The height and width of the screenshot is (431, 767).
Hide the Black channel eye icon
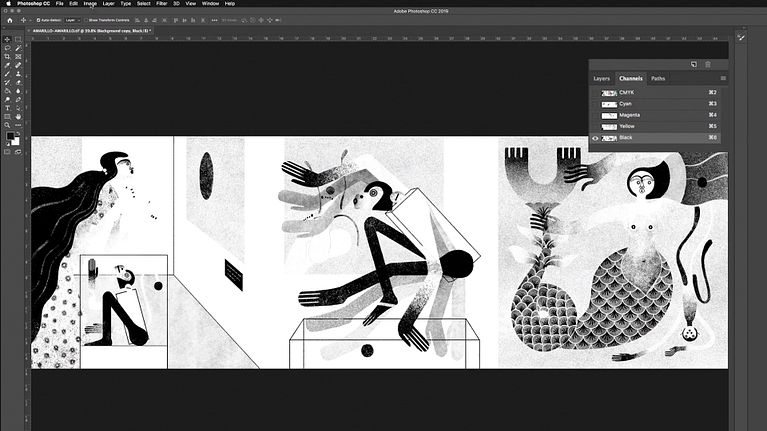pyautogui.click(x=595, y=138)
